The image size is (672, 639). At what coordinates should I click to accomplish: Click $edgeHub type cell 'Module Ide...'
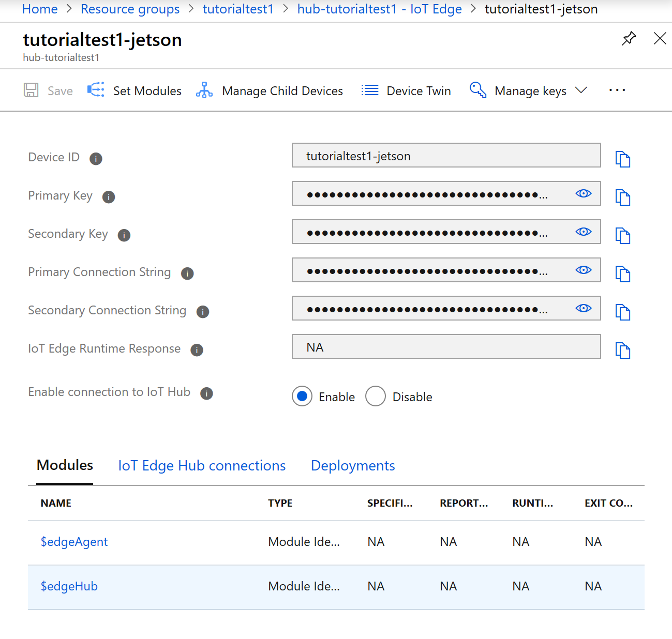[x=304, y=586]
